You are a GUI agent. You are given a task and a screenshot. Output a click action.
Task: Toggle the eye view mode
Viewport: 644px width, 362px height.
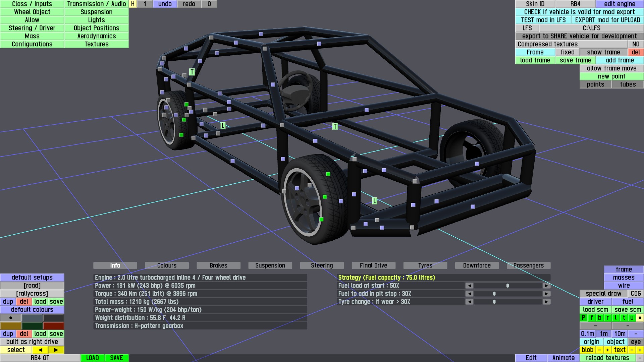click(x=636, y=342)
